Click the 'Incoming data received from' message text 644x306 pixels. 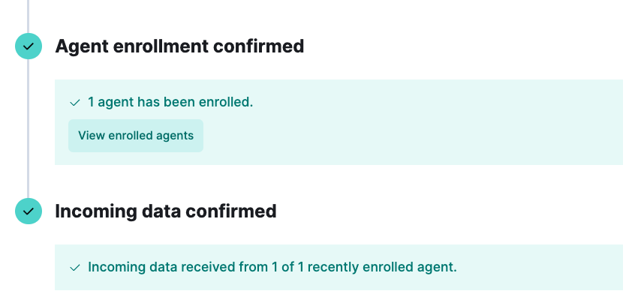(x=158, y=267)
